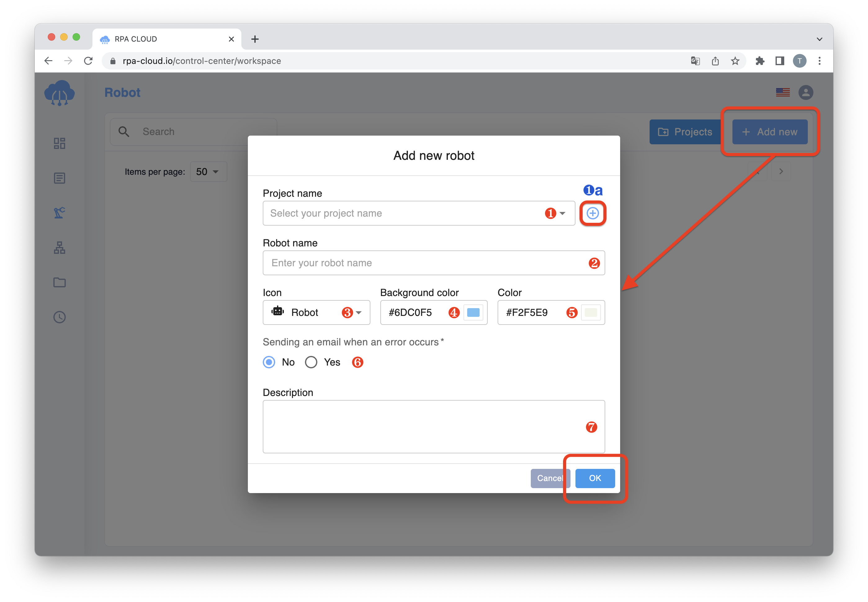
Task: Click the browser forward arrow
Action: point(68,61)
